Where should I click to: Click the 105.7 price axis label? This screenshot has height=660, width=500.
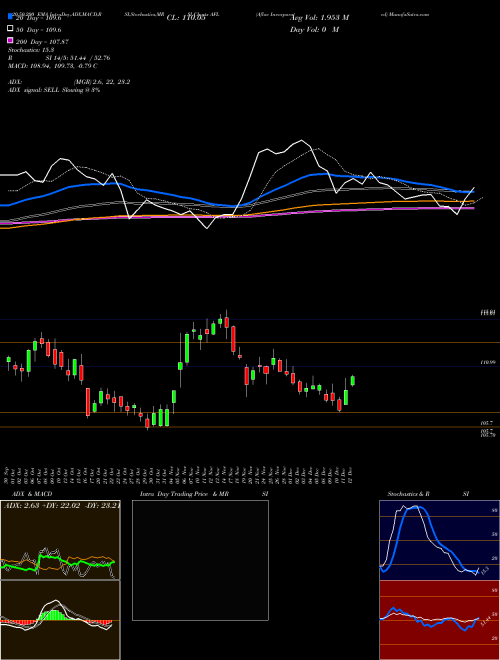click(x=487, y=422)
